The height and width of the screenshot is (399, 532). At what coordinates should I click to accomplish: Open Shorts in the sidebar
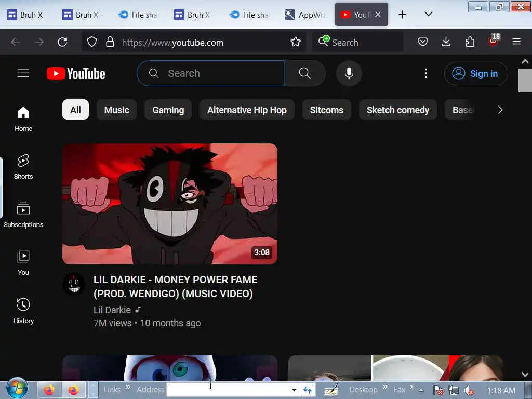[x=23, y=167]
